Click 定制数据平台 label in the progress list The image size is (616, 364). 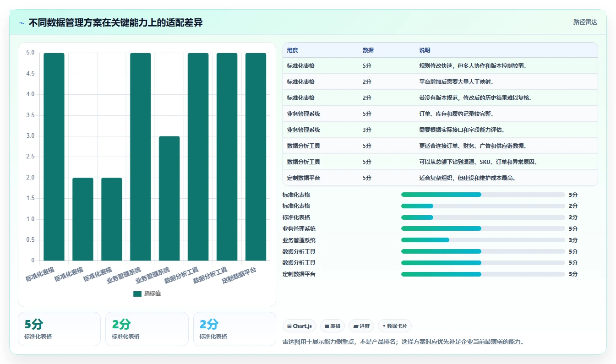point(299,274)
